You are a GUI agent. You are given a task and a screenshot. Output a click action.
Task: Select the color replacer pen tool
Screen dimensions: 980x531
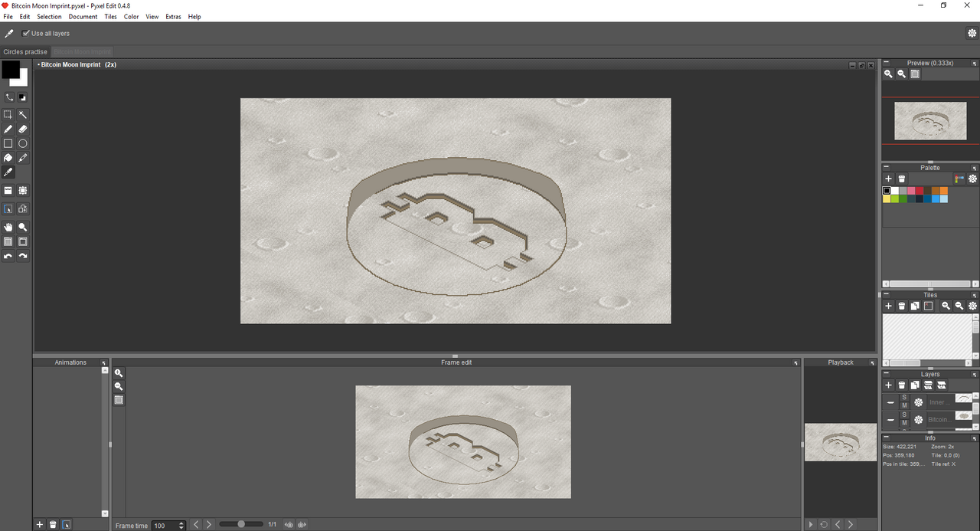(23, 158)
